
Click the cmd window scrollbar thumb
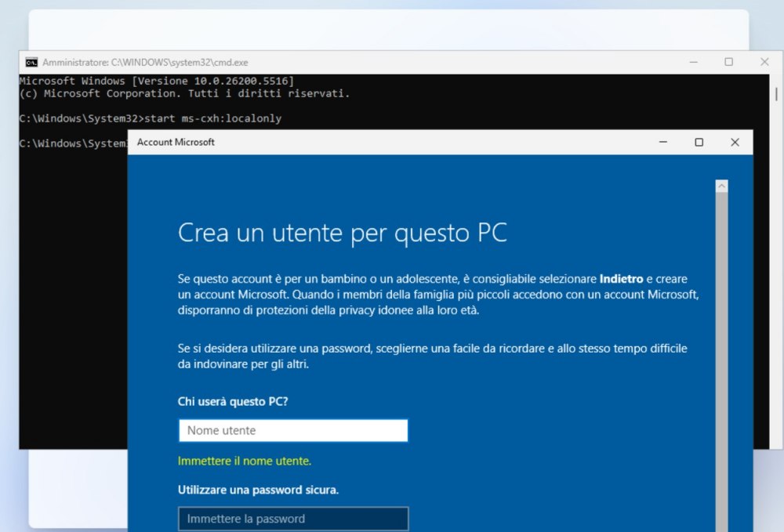click(776, 94)
